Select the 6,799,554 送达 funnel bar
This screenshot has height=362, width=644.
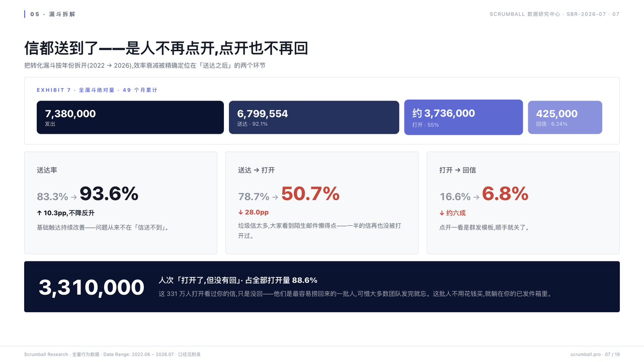[x=314, y=117]
